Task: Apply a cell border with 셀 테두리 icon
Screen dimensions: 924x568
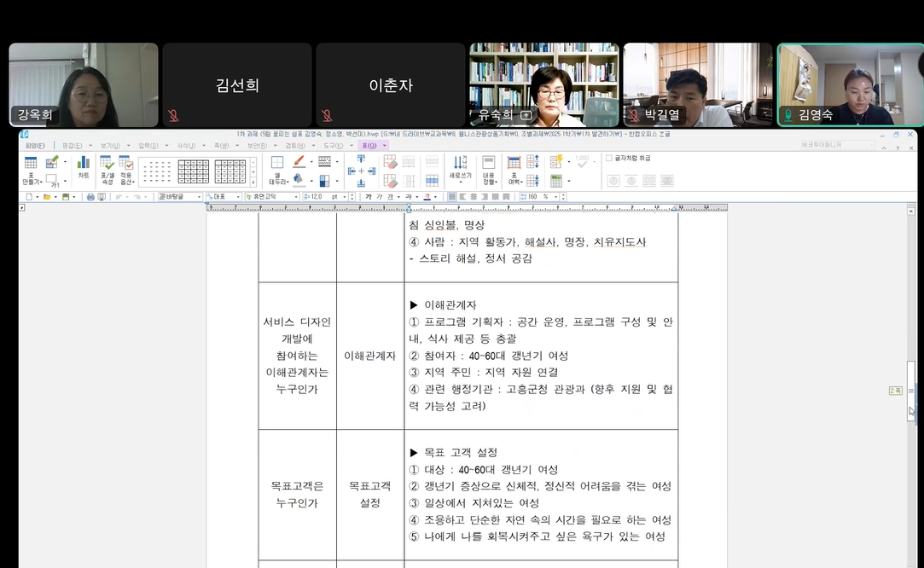Action: click(x=277, y=169)
